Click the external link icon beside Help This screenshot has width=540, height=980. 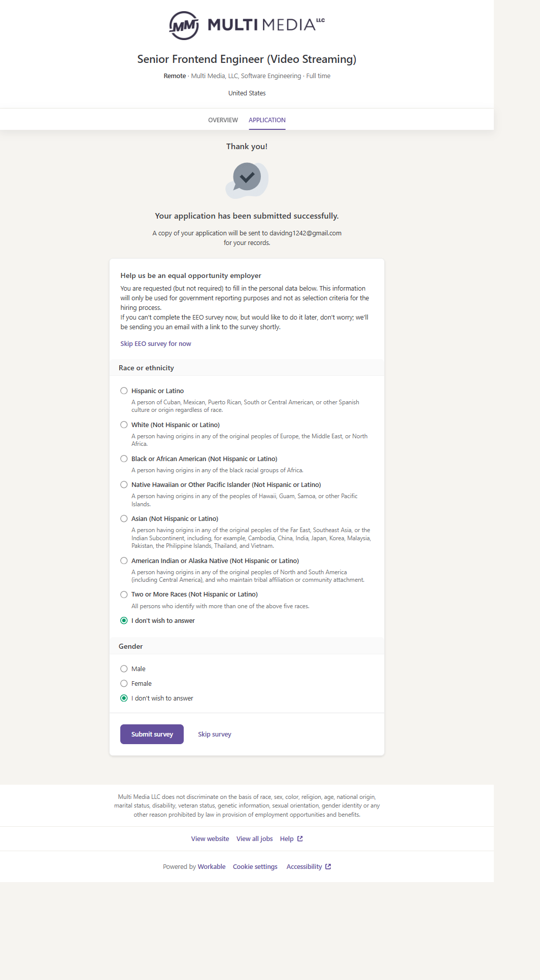[300, 838]
